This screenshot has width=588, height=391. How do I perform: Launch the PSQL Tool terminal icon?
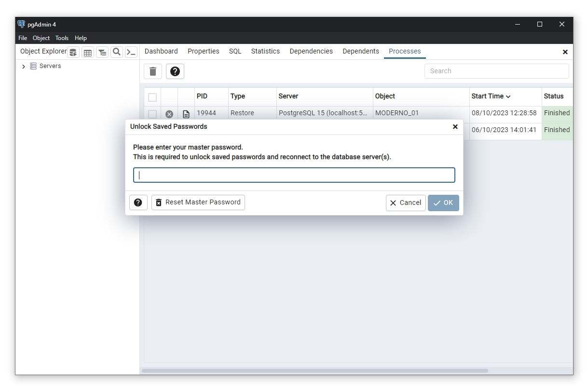[x=131, y=52]
